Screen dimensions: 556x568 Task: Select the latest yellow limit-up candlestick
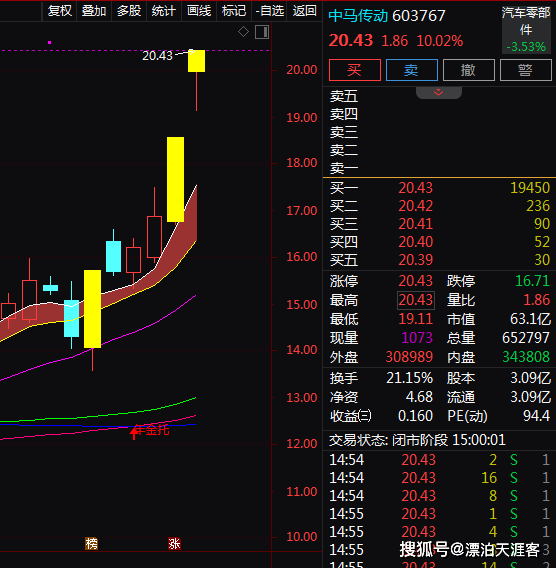(196, 61)
